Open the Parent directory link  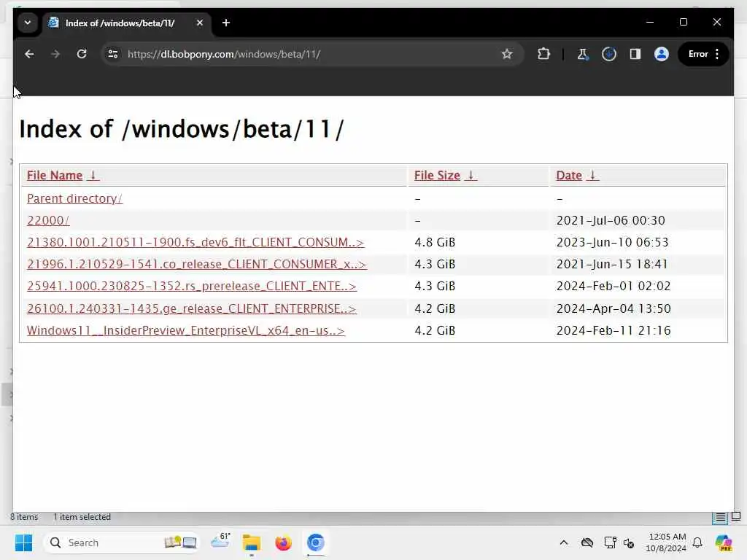(74, 198)
